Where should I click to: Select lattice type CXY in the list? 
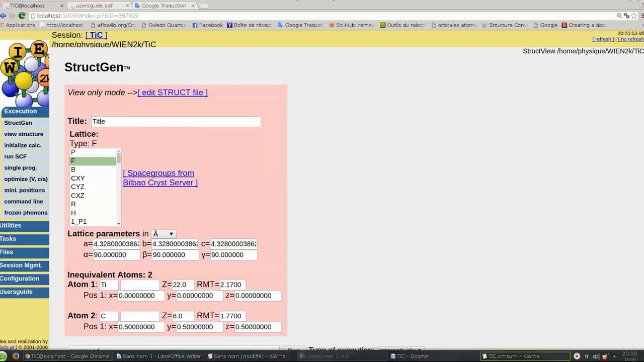pos(93,178)
